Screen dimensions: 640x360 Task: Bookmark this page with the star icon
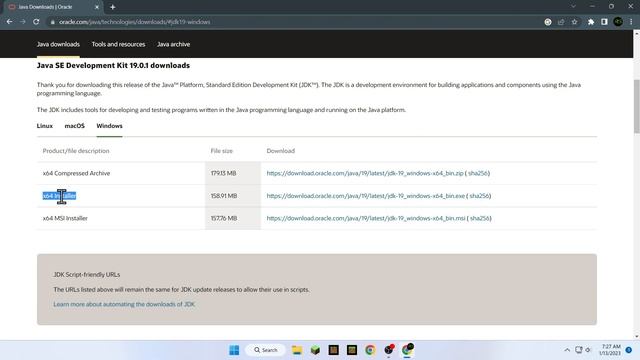(574, 22)
